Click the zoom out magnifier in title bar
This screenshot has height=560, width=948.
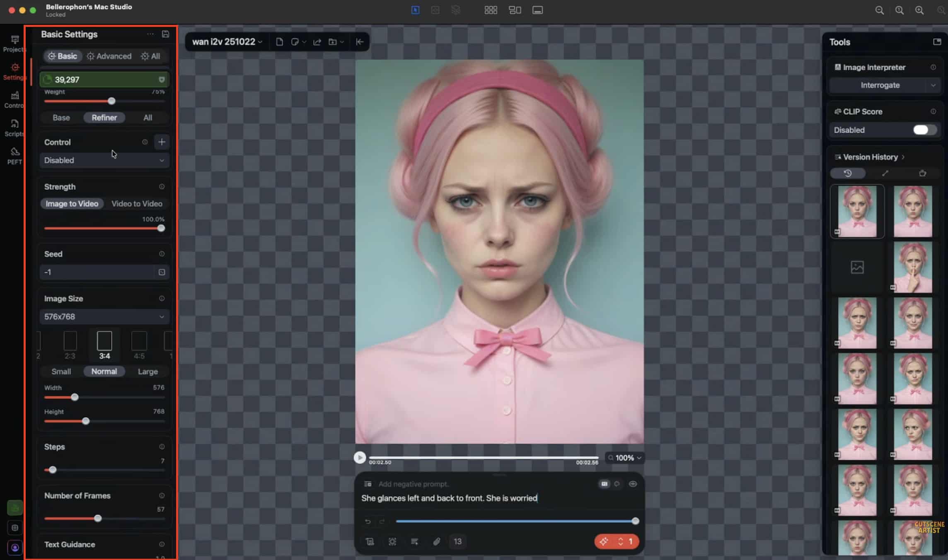click(879, 10)
